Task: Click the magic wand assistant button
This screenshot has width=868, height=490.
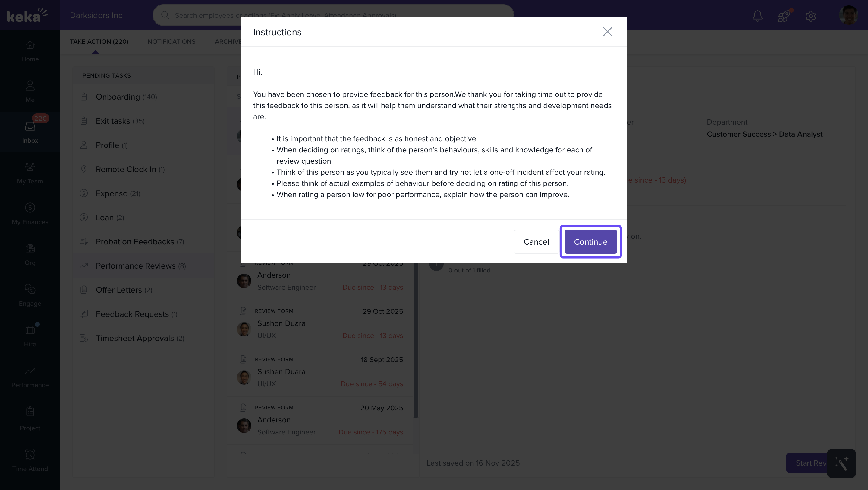Action: (841, 463)
